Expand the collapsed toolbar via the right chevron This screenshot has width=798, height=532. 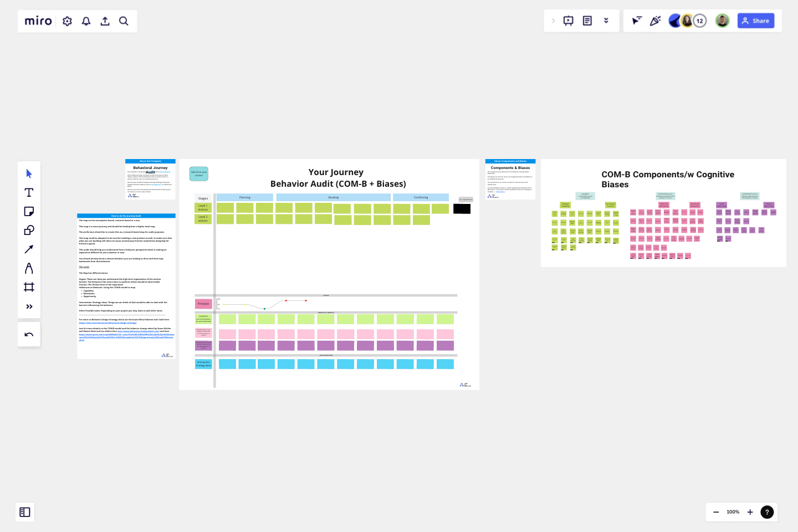pos(553,21)
